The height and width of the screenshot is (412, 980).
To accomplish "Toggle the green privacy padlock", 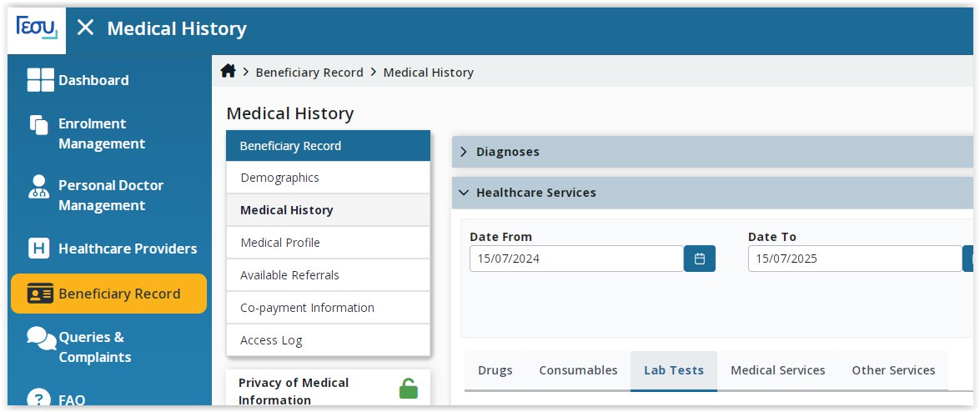I will click(408, 389).
